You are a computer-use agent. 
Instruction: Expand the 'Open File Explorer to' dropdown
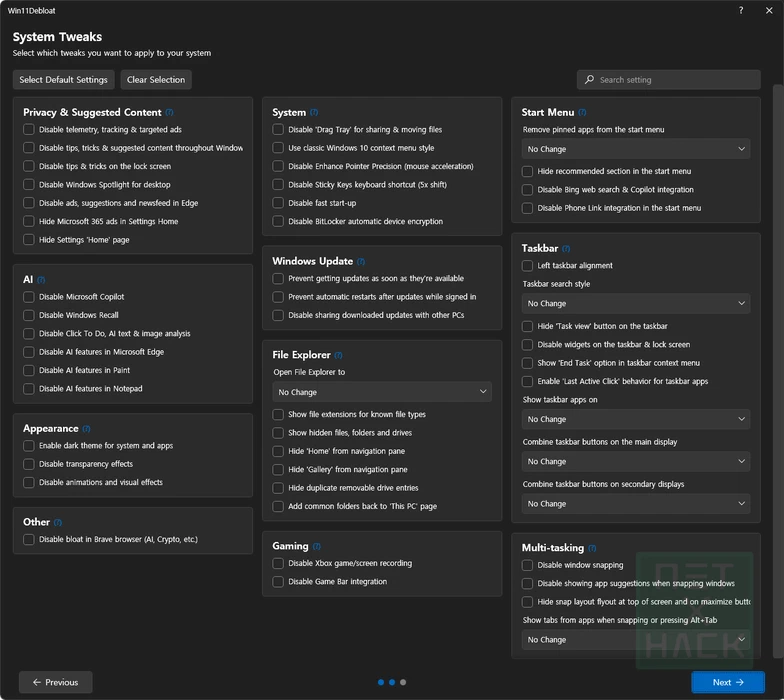pyautogui.click(x=381, y=392)
